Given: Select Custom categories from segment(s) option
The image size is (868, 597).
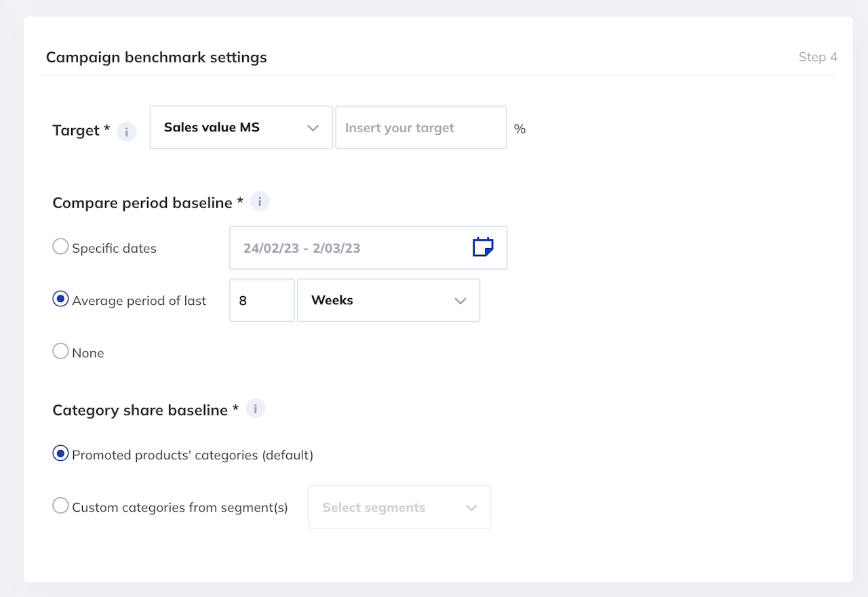Looking at the screenshot, I should (61, 506).
